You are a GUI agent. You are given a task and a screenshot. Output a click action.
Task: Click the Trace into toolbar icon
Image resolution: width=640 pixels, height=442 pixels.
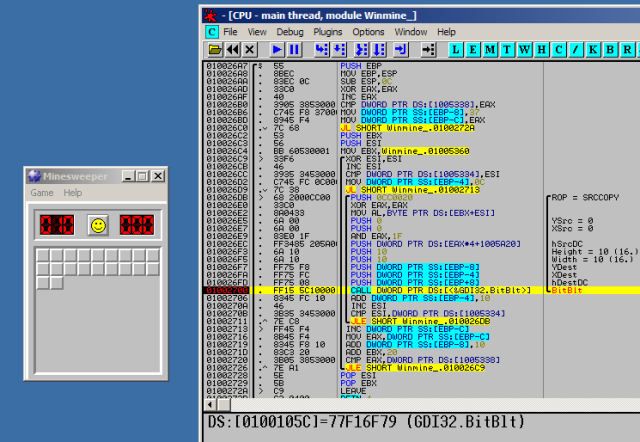coord(361,50)
